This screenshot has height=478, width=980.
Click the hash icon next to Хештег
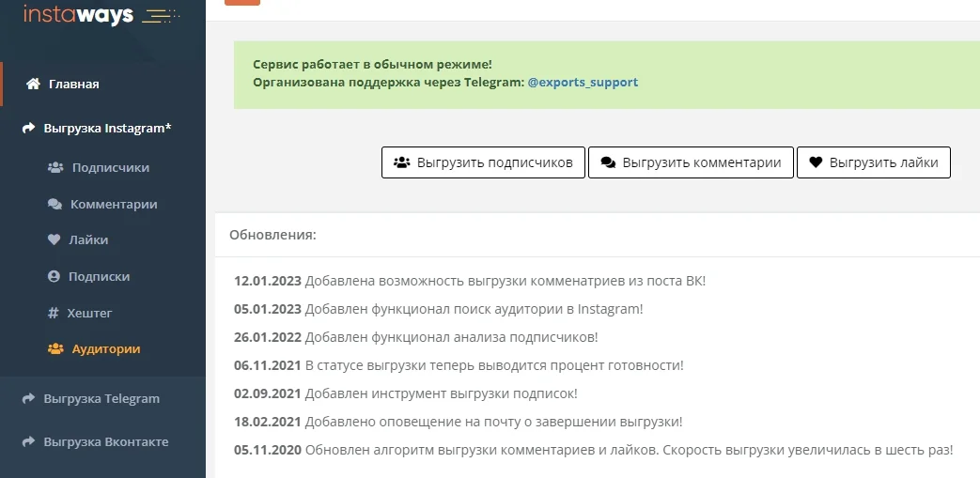pyautogui.click(x=54, y=313)
